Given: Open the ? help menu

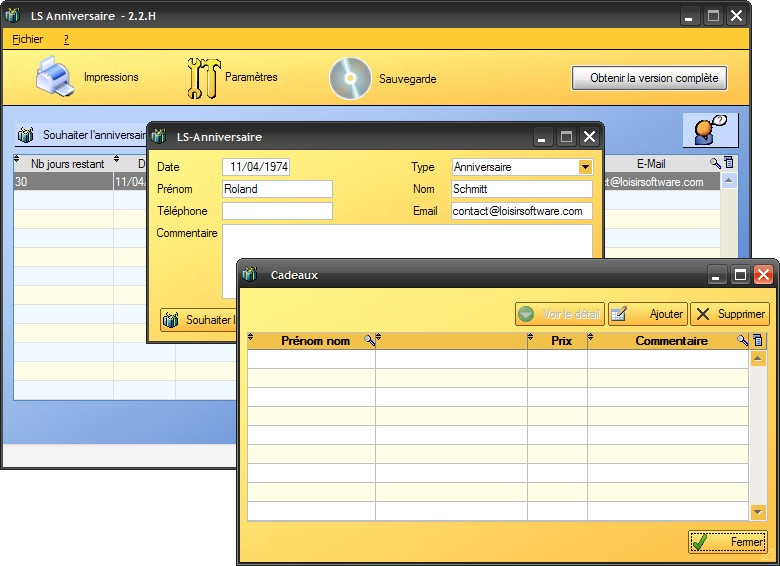Looking at the screenshot, I should coord(66,39).
